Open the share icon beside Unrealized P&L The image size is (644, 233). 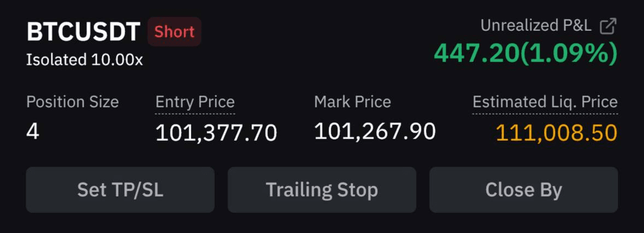608,26
